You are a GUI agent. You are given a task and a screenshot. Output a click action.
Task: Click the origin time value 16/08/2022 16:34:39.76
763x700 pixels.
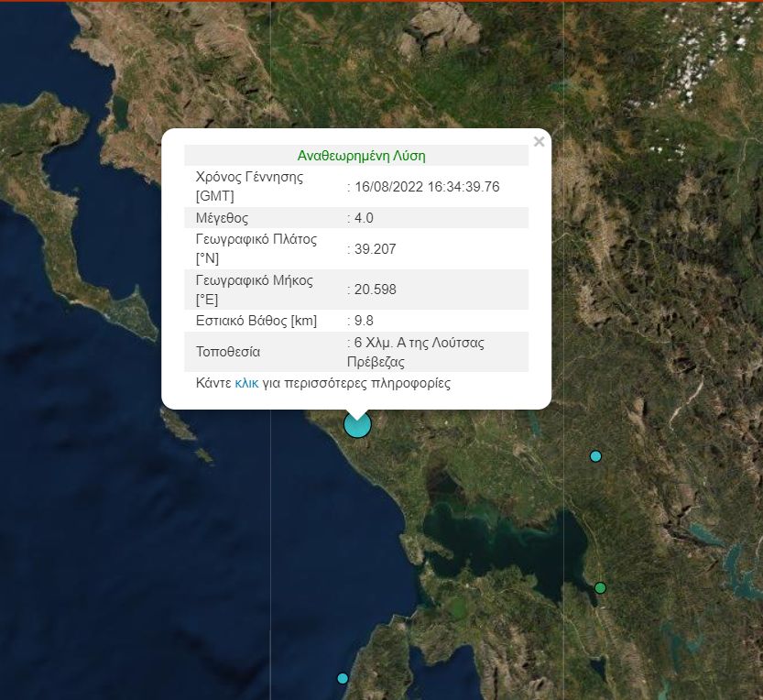426,187
